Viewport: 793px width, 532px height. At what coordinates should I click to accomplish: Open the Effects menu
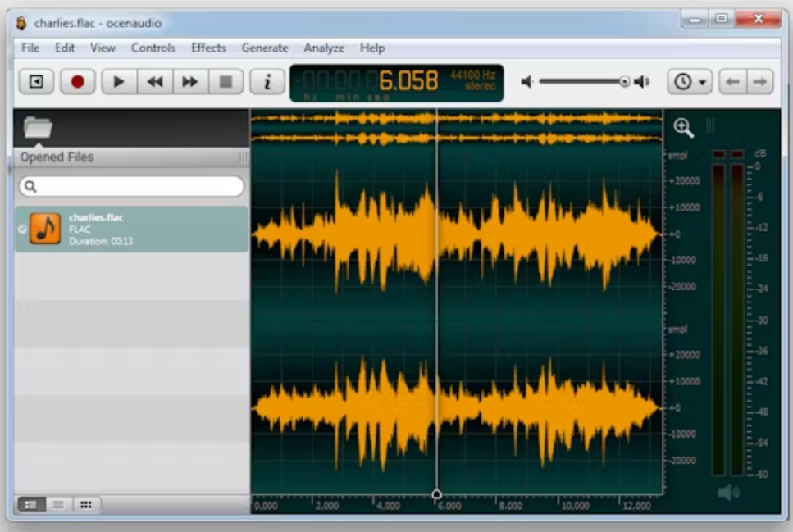click(208, 48)
